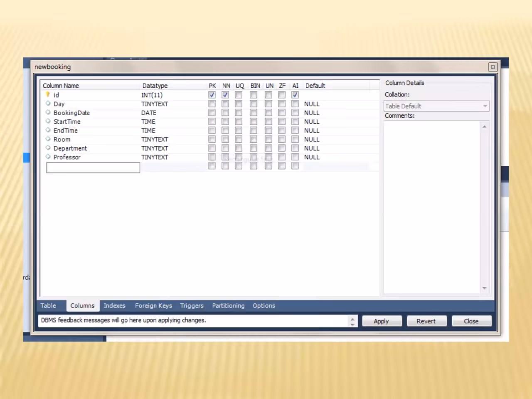Open the Partitioning tab
Screen dimensions: 532x399
228,305
